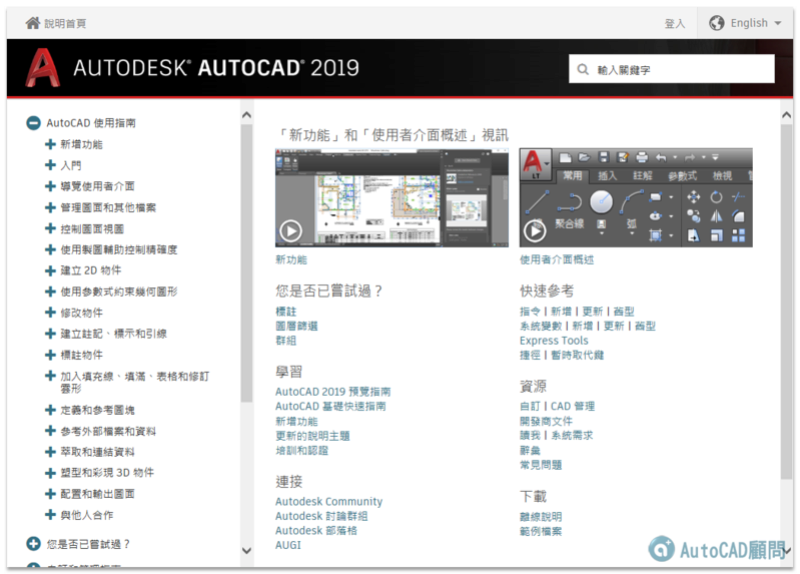Expand the 入門 tree item
Image resolution: width=800 pixels, height=574 pixels.
coord(50,165)
